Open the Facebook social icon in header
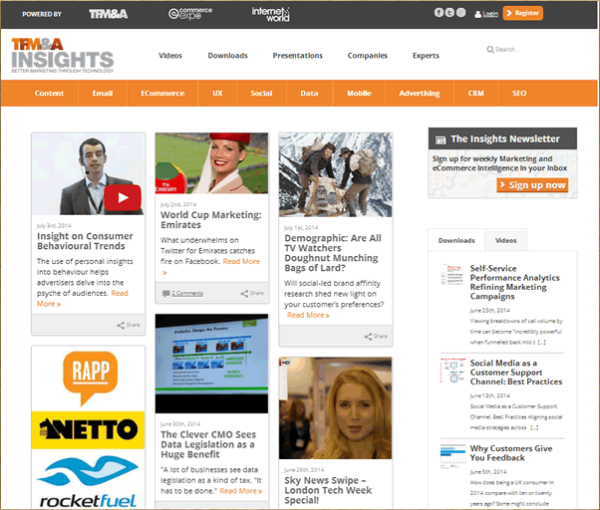The image size is (600, 510). pos(439,13)
